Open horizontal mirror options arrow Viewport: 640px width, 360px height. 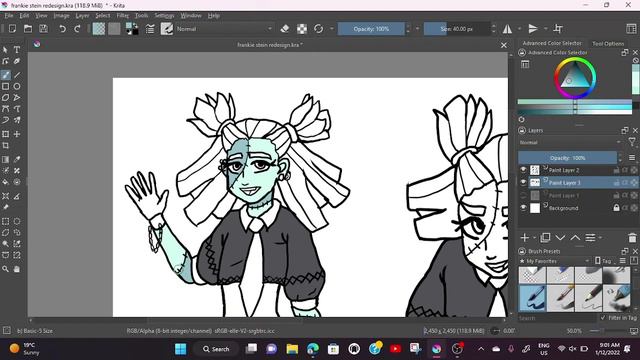[x=519, y=29]
